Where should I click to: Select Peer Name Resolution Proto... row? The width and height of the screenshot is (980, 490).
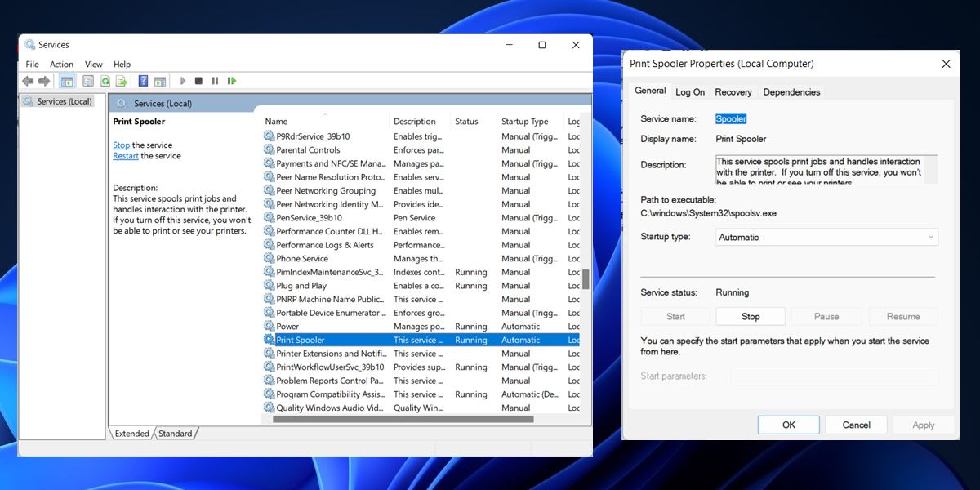pyautogui.click(x=421, y=177)
